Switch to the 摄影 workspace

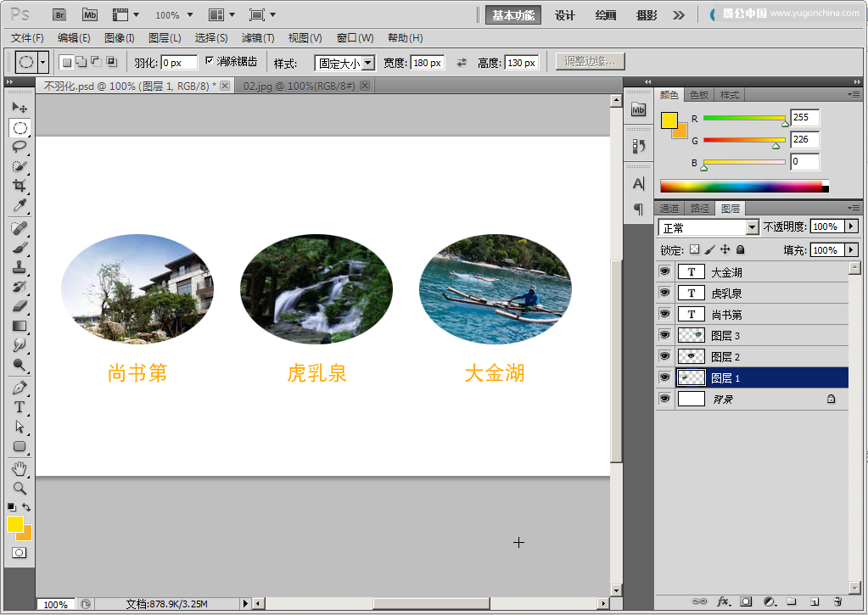click(646, 15)
